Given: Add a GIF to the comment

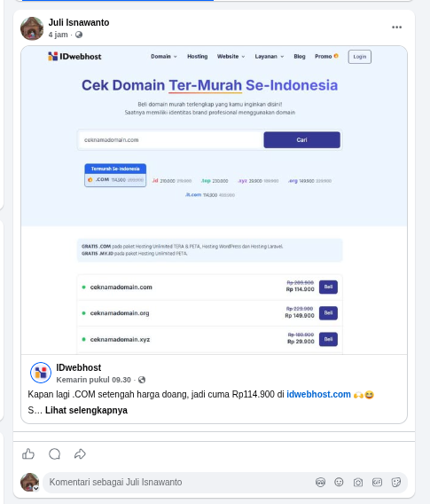Looking at the screenshot, I should tap(377, 482).
